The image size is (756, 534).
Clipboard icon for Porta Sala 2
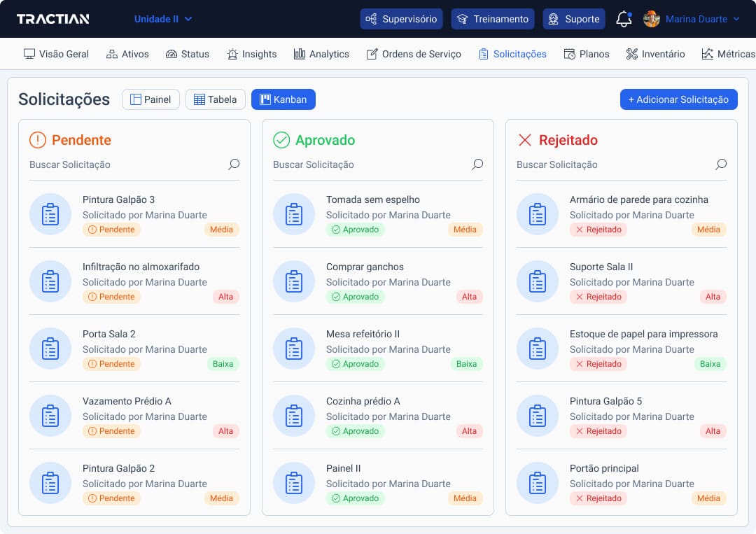(50, 349)
